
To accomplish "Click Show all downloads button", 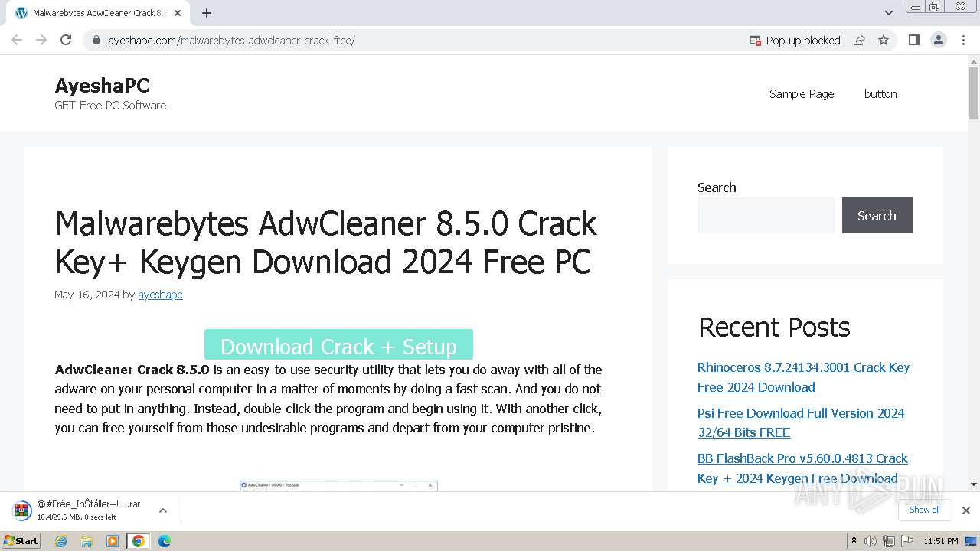I will (x=924, y=510).
